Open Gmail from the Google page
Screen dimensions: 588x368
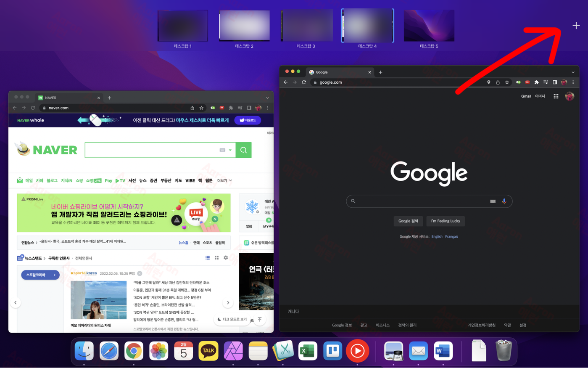pyautogui.click(x=526, y=96)
